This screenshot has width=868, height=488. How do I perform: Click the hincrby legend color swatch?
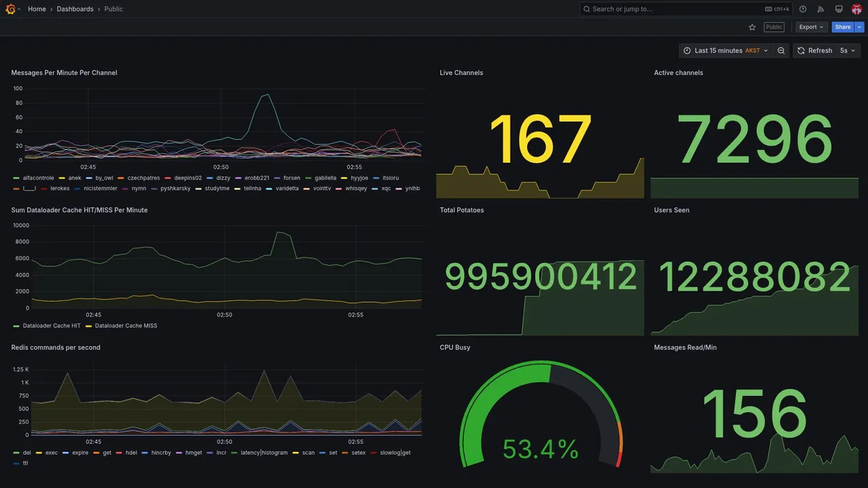(145, 453)
